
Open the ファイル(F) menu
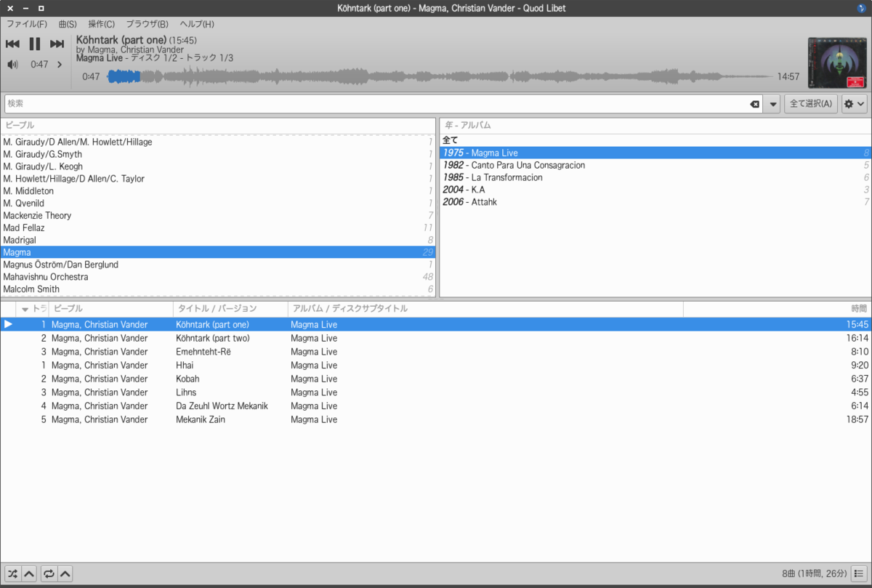pyautogui.click(x=27, y=24)
